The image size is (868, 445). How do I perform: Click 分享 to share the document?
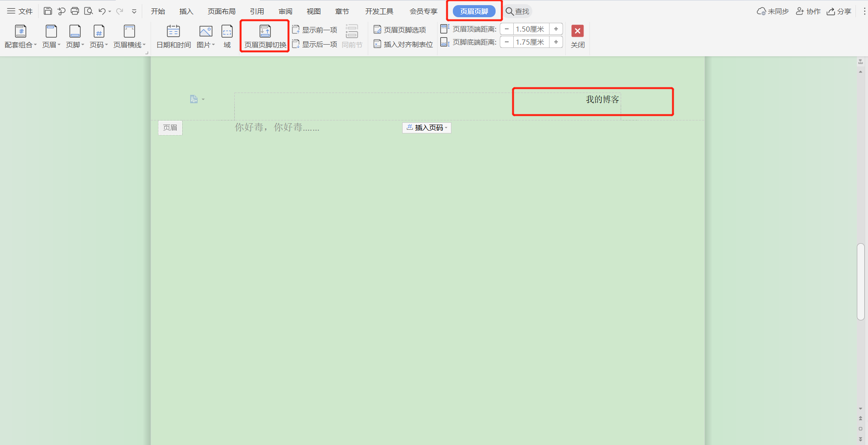[x=838, y=11]
